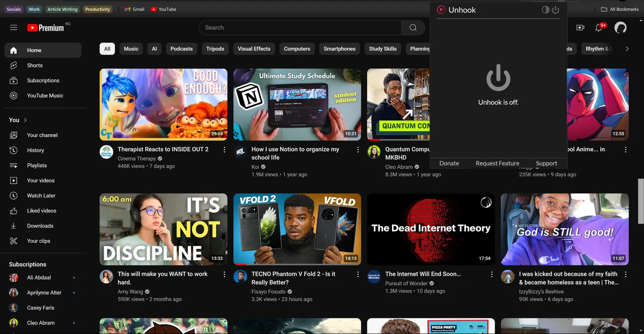Select the All filter chip
644x334 pixels.
point(107,49)
